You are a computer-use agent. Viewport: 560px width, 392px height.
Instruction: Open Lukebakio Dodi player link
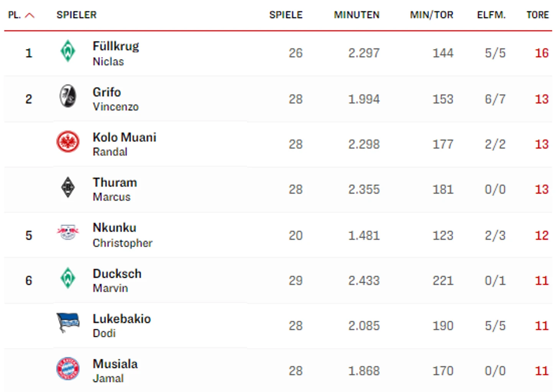pyautogui.click(x=122, y=325)
